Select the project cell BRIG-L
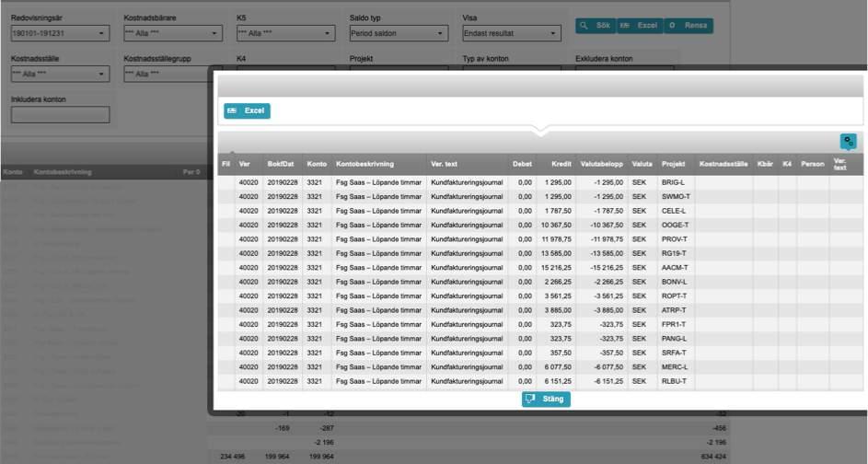 673,182
